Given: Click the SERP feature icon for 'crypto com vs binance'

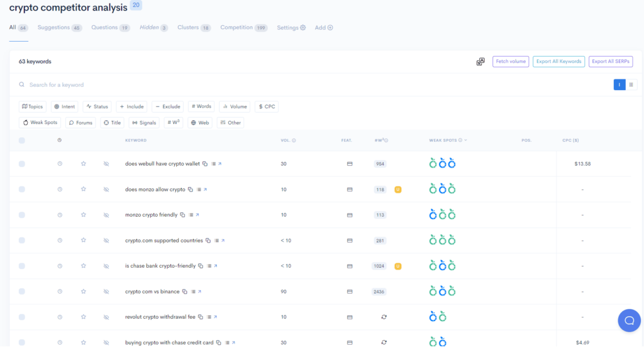Looking at the screenshot, I should pos(350,292).
